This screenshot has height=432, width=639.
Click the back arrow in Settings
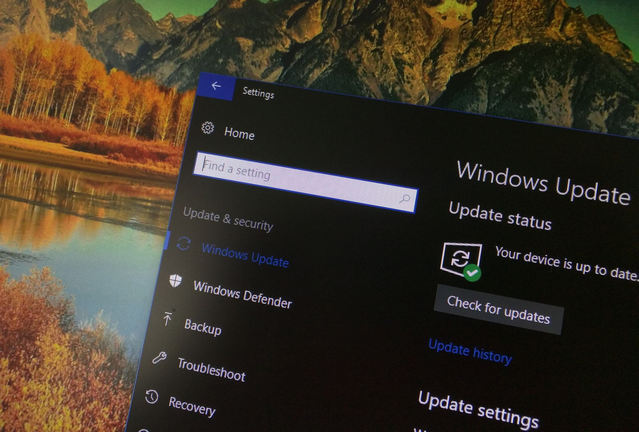pos(216,86)
